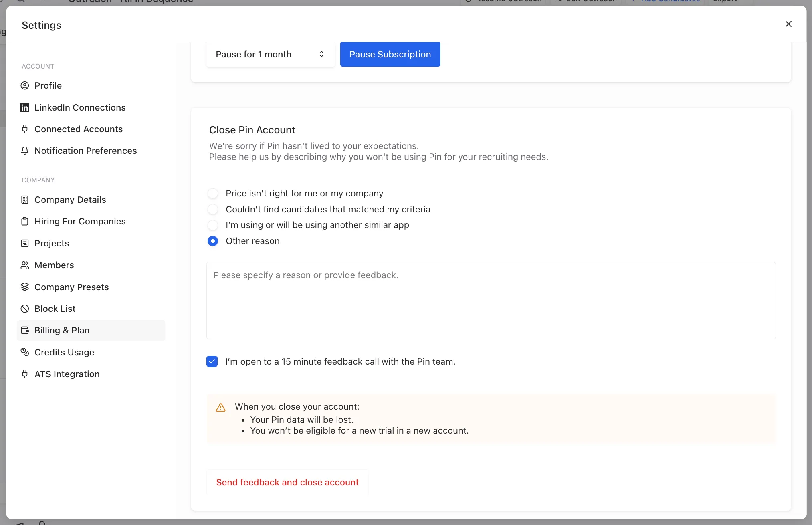This screenshot has height=525, width=812.
Task: Click the ATS Integration plug icon
Action: coord(25,374)
